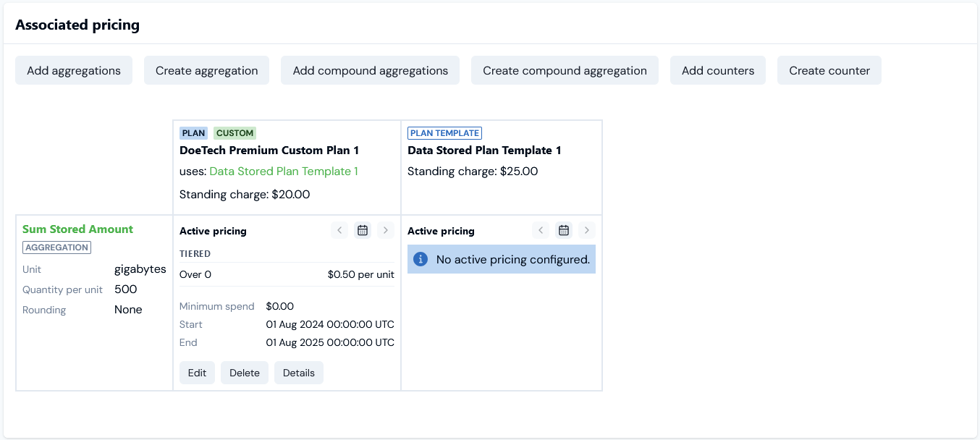Click the 'Over 0' tier row label

click(x=195, y=274)
